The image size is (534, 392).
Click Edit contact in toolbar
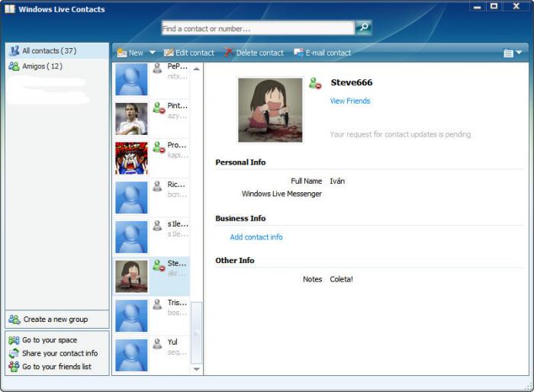point(189,53)
